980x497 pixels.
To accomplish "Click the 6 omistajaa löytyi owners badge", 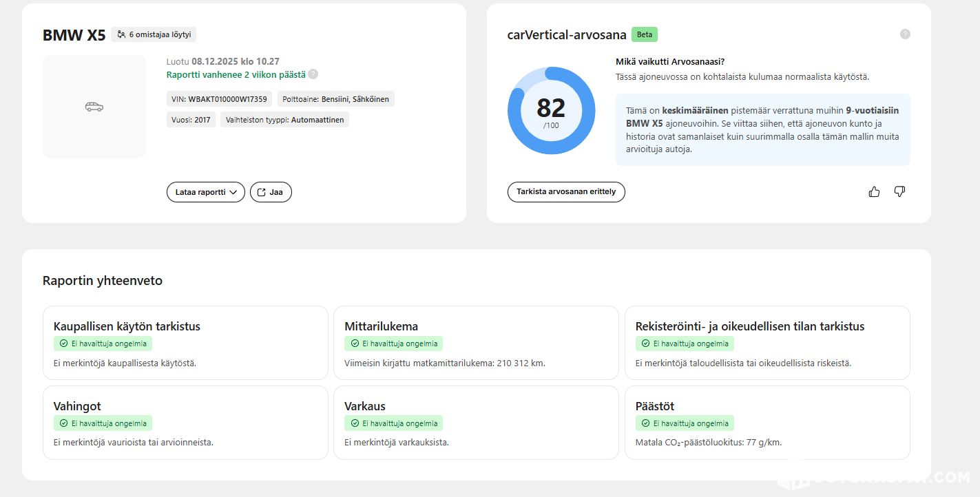I will (x=154, y=34).
